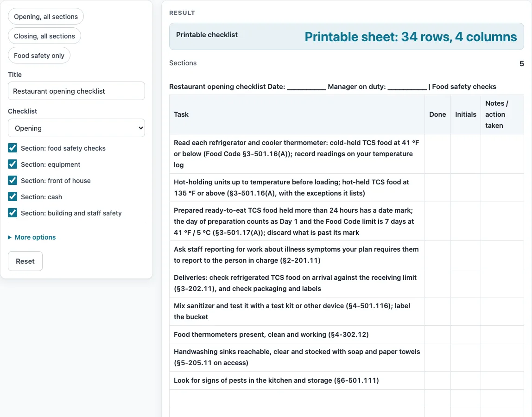Screen dimensions: 532x417
Task: Toggle Section: building and staff safety
Action: click(x=13, y=213)
